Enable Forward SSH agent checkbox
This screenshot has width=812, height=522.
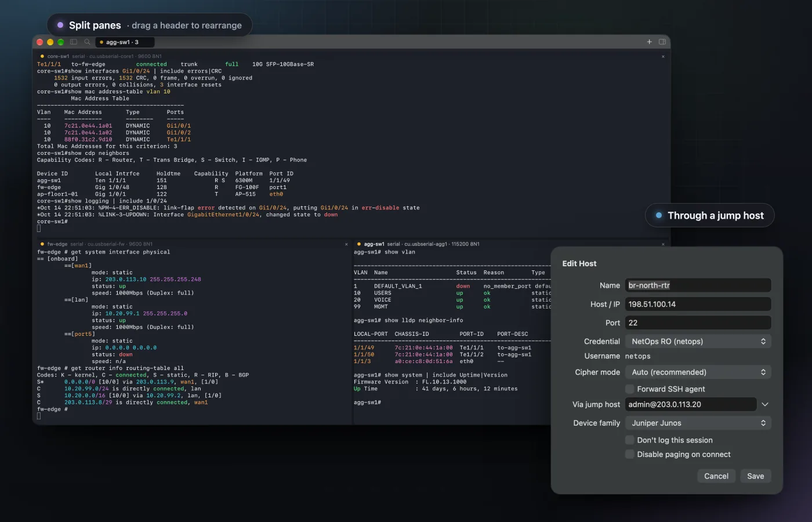point(629,389)
